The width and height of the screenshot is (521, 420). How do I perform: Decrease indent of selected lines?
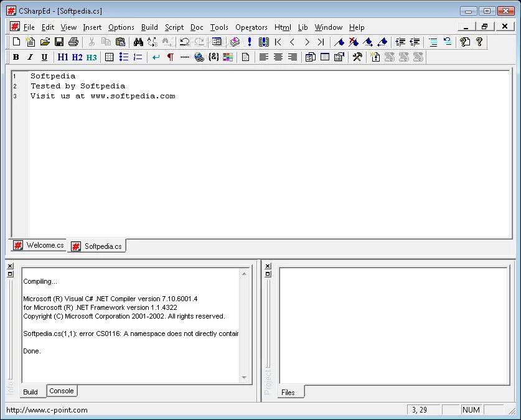pos(415,42)
